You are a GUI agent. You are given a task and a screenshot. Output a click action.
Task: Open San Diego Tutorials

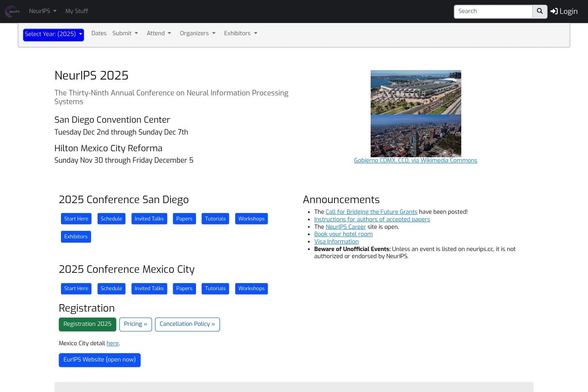point(215,219)
